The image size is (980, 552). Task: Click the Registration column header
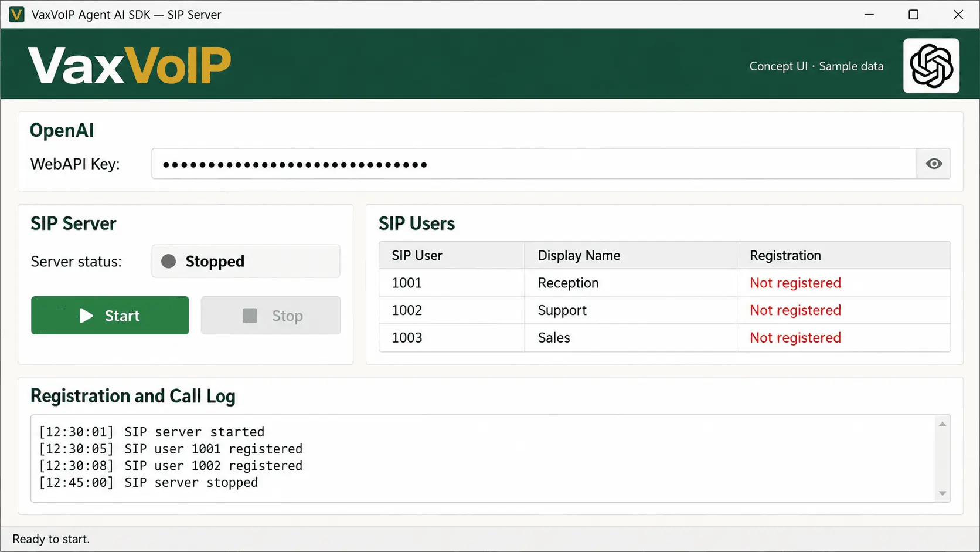pyautogui.click(x=843, y=255)
